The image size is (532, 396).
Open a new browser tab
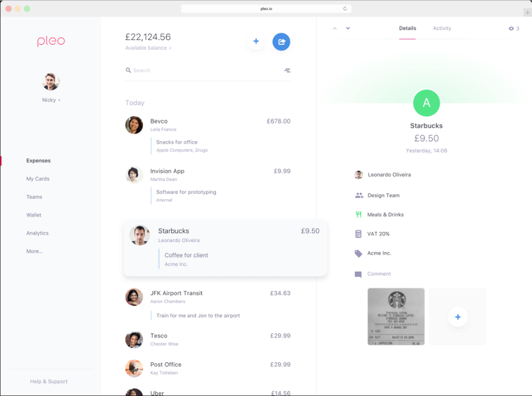point(527,13)
